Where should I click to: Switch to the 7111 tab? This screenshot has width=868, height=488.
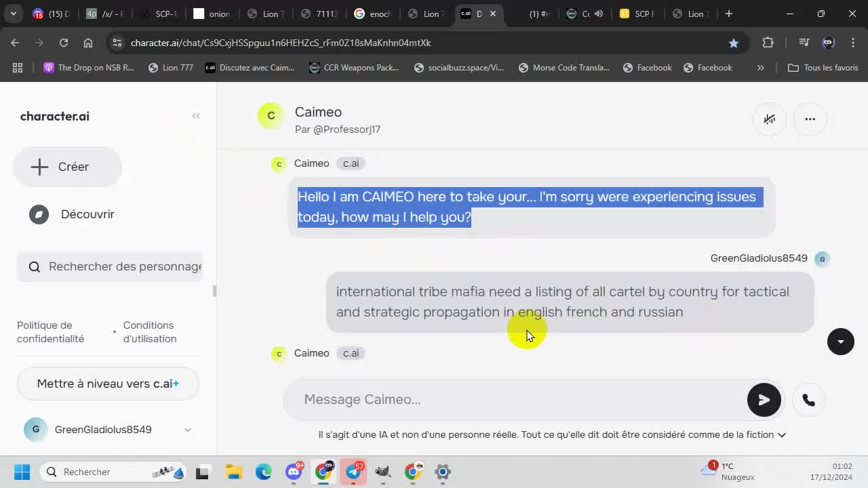pos(319,14)
